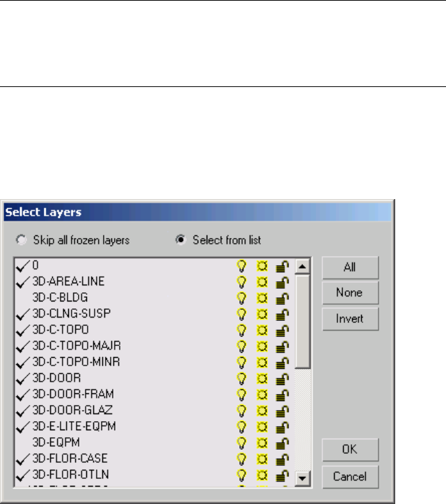Click sun freeze icon for layer 0
The height and width of the screenshot is (504, 446).
tap(262, 266)
